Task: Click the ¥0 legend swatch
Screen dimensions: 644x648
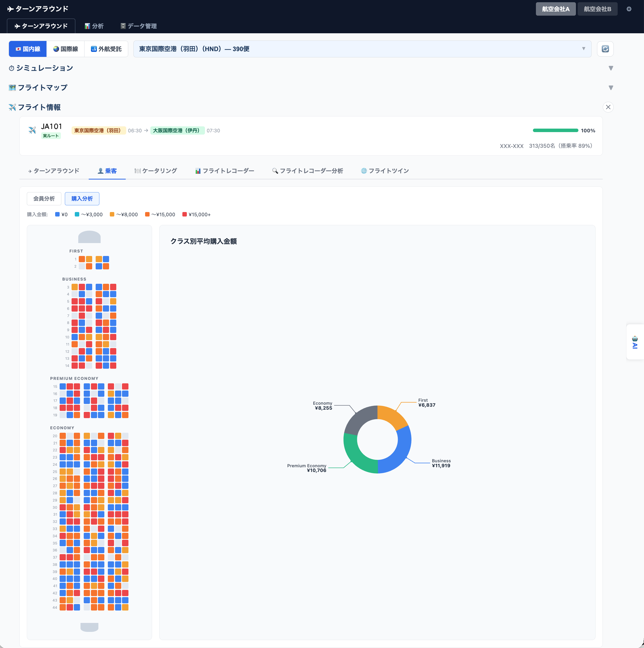Action: coord(57,214)
